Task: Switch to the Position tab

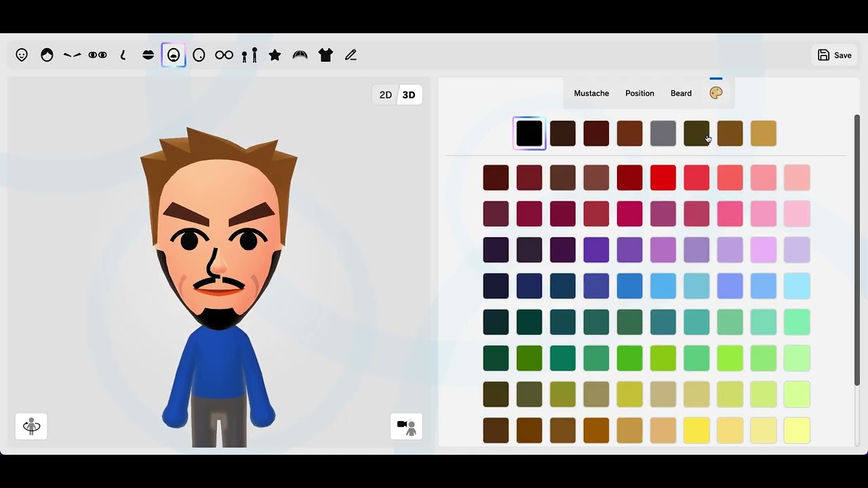Action: coord(639,94)
